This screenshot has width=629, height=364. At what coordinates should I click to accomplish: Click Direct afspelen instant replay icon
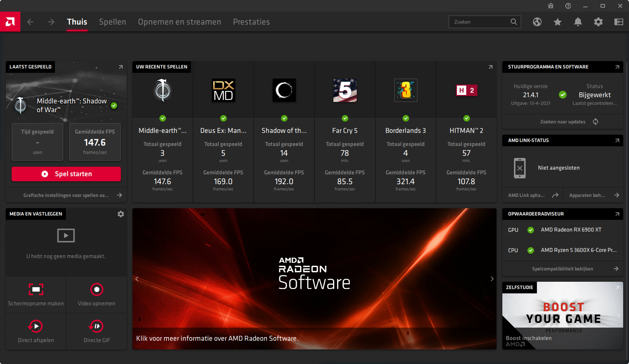[36, 326]
